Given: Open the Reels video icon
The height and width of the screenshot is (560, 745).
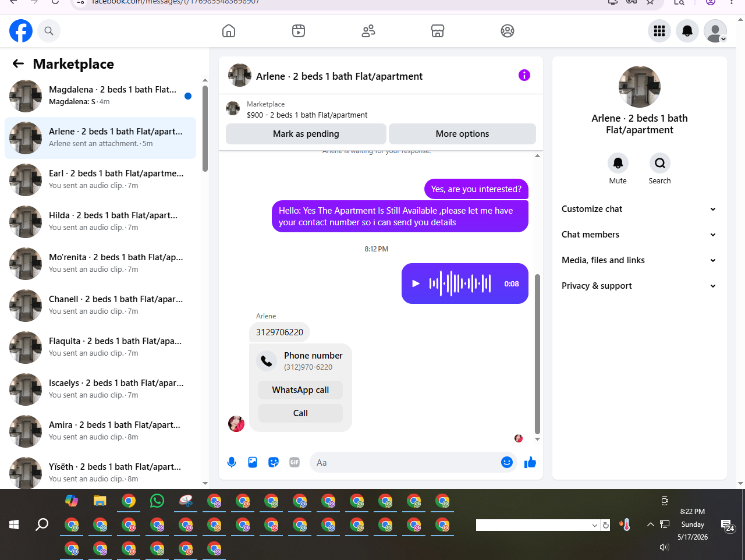Looking at the screenshot, I should click(x=299, y=31).
